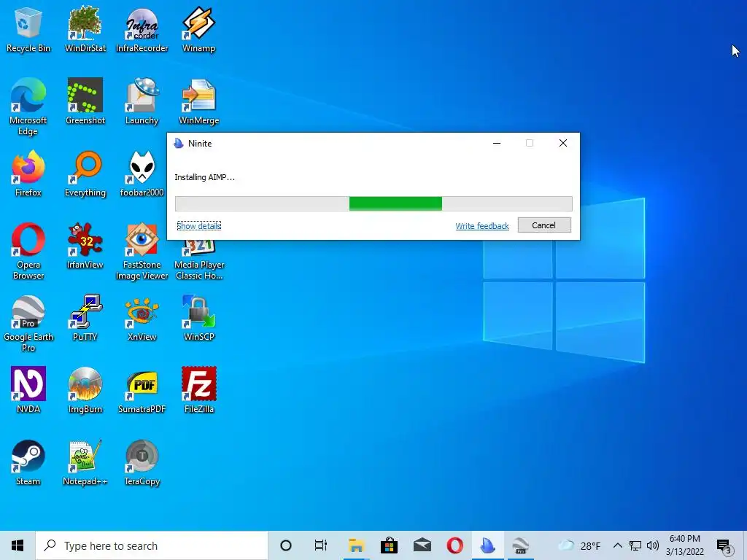Select the WinDirStat desktop shortcut
The image size is (747, 560).
click(x=85, y=29)
